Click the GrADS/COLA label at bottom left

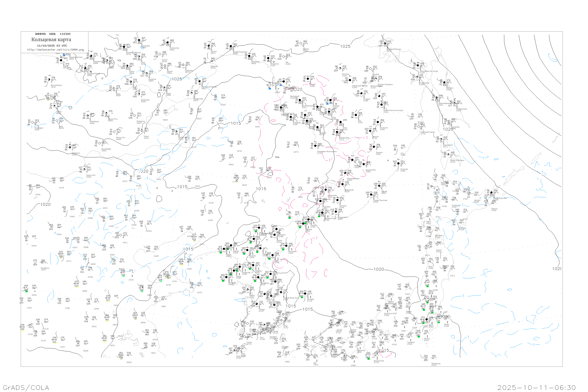click(26, 387)
